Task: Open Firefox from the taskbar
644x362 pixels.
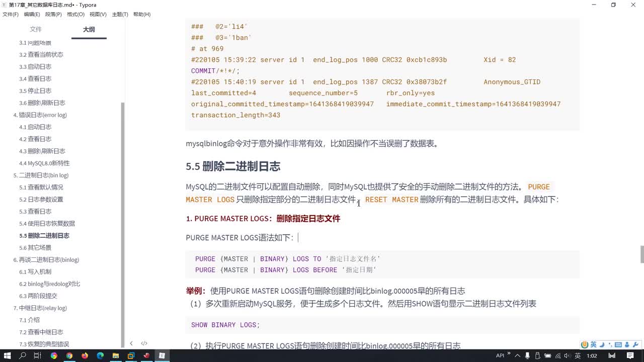Action: point(85,355)
